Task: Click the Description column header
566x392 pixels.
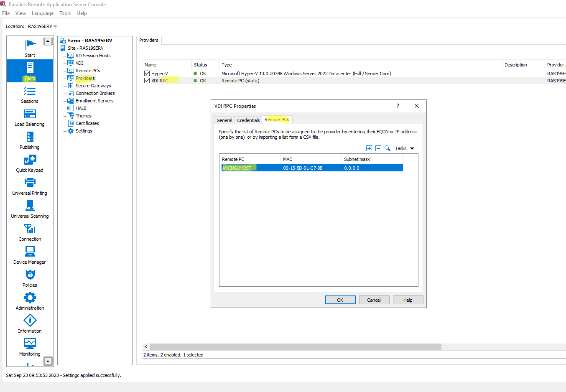Action: pyautogui.click(x=523, y=65)
